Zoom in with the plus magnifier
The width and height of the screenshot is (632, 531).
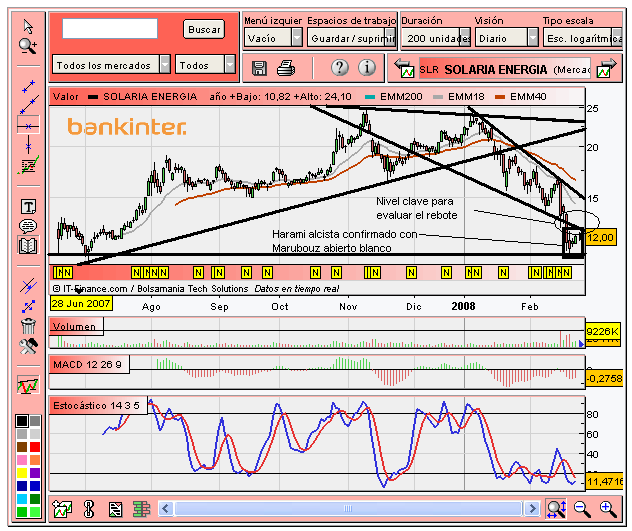click(x=608, y=509)
